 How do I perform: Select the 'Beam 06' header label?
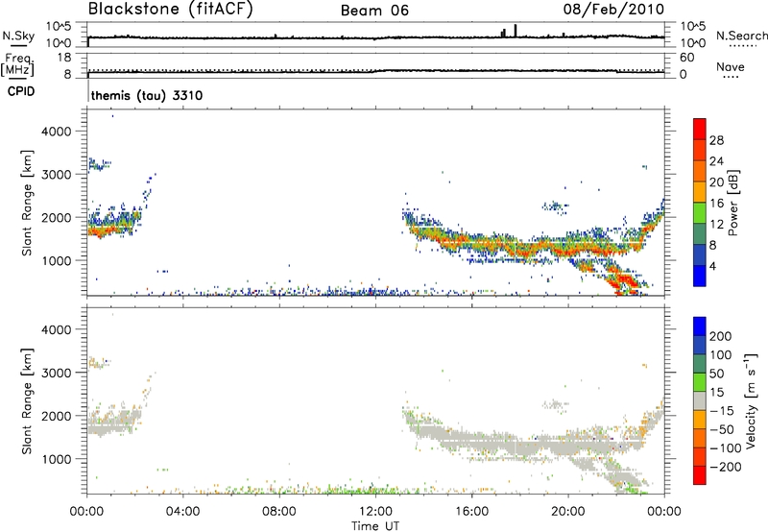pos(374,11)
